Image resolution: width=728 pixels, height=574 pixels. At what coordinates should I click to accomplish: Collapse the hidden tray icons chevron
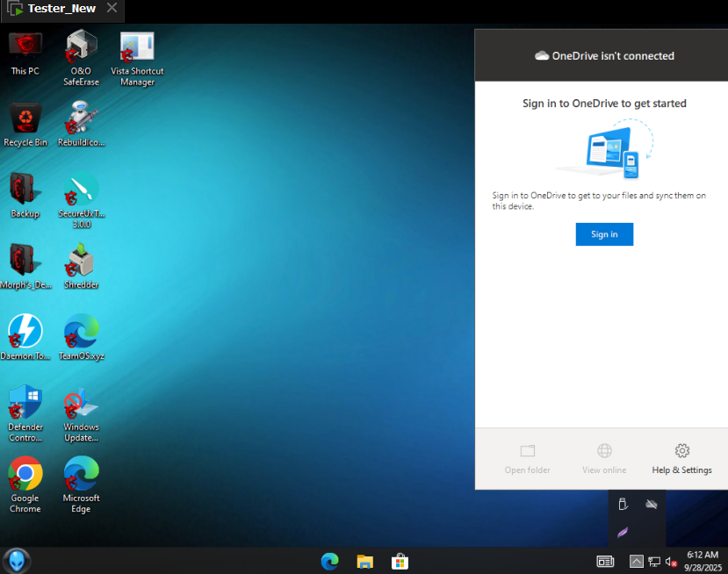click(x=637, y=561)
